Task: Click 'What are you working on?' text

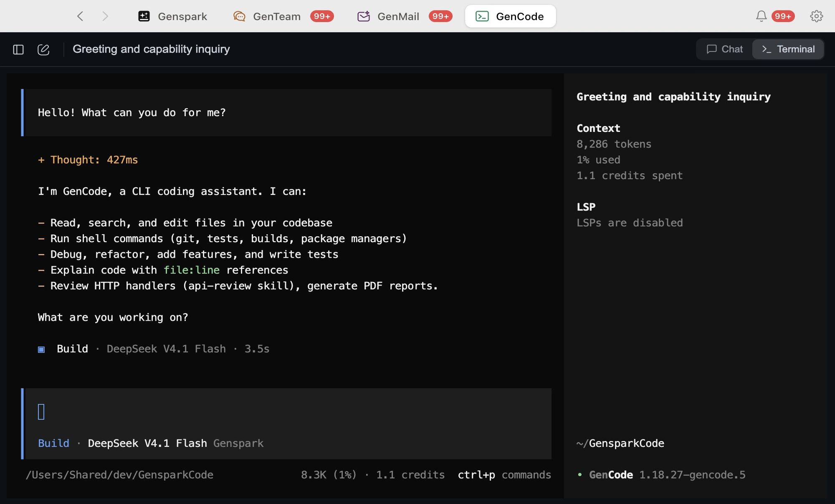Action: pyautogui.click(x=113, y=317)
